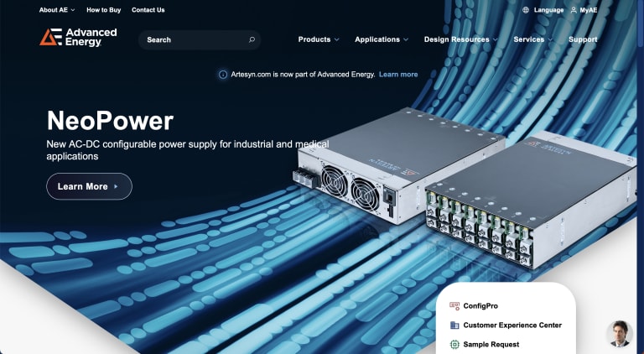Viewport: 644px width, 354px height.
Task: Click the Advanced Energy logo
Action: tap(78, 37)
